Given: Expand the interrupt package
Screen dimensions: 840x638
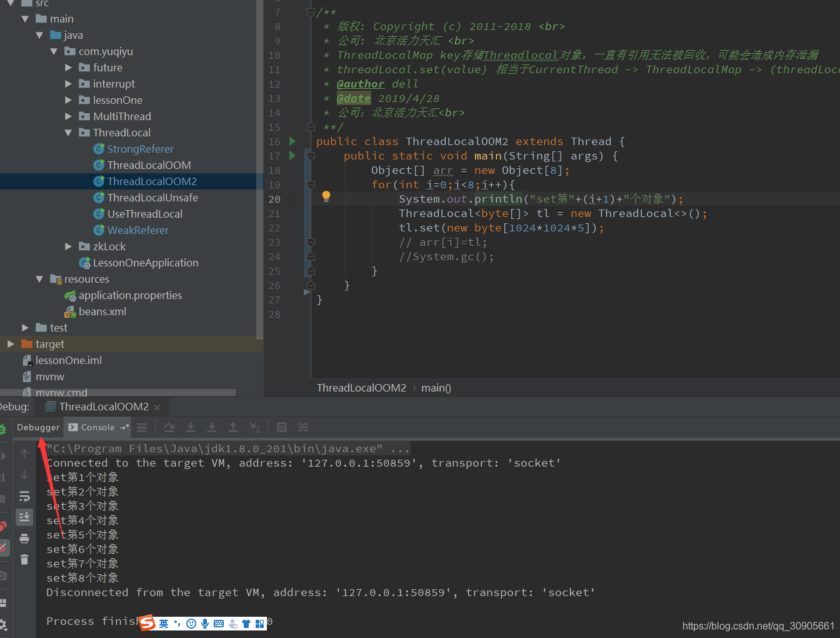Looking at the screenshot, I should [x=68, y=84].
